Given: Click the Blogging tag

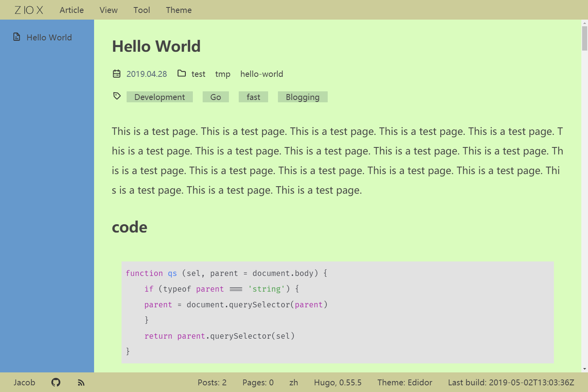Looking at the screenshot, I should point(303,97).
